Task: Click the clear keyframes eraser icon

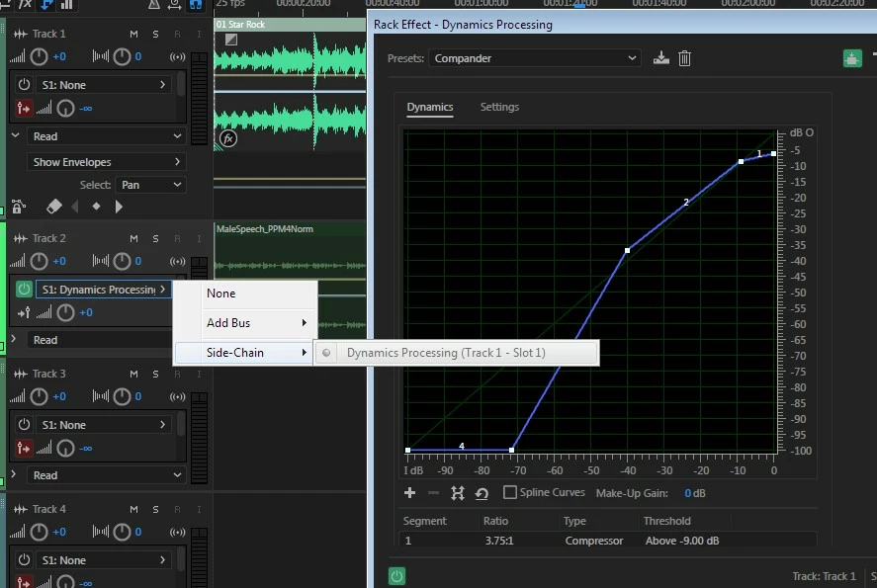Action: pos(54,207)
